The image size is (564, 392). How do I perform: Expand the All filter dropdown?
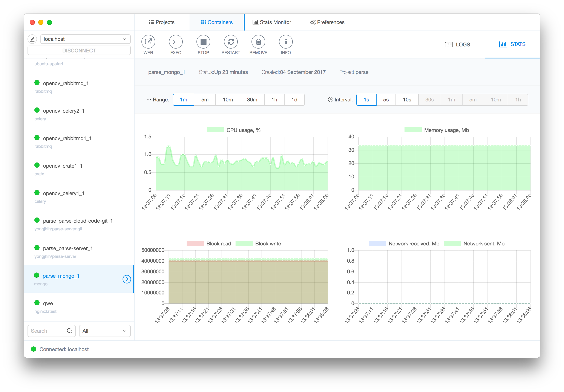[105, 331]
